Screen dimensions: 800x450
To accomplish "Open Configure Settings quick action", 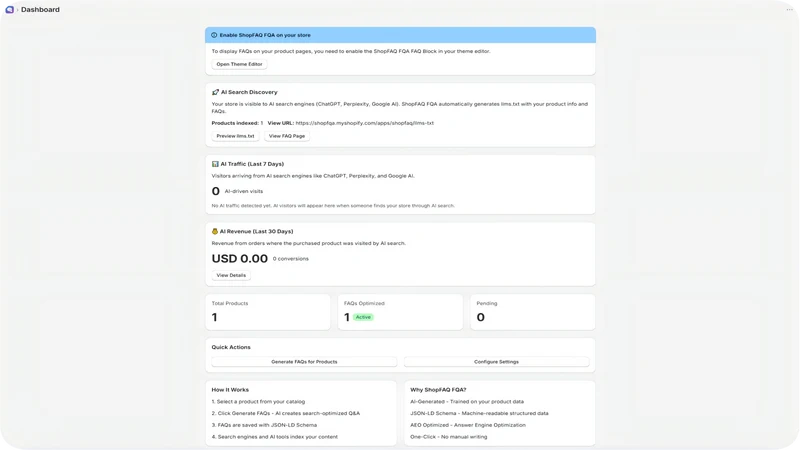I will (496, 362).
